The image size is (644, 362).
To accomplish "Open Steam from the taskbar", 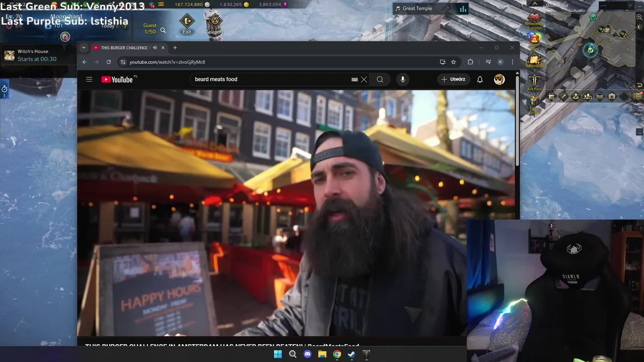I will click(x=352, y=354).
